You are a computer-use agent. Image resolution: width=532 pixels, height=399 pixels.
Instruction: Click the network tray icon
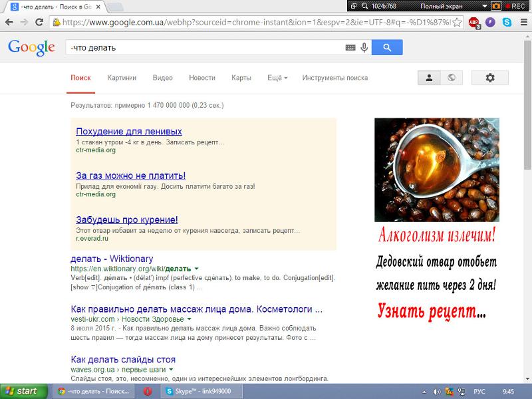(462, 392)
